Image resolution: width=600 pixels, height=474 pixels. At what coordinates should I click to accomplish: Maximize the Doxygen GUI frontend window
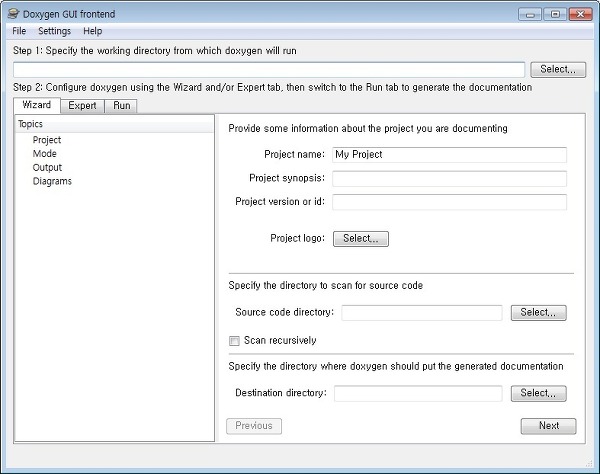tap(555, 15)
